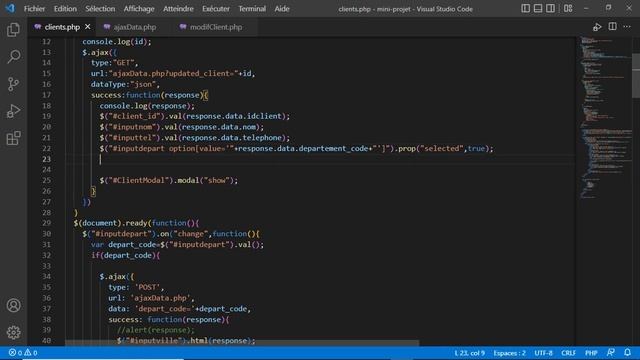Open the Affichage menu
Image resolution: width=640 pixels, height=360 pixels.
point(139,9)
